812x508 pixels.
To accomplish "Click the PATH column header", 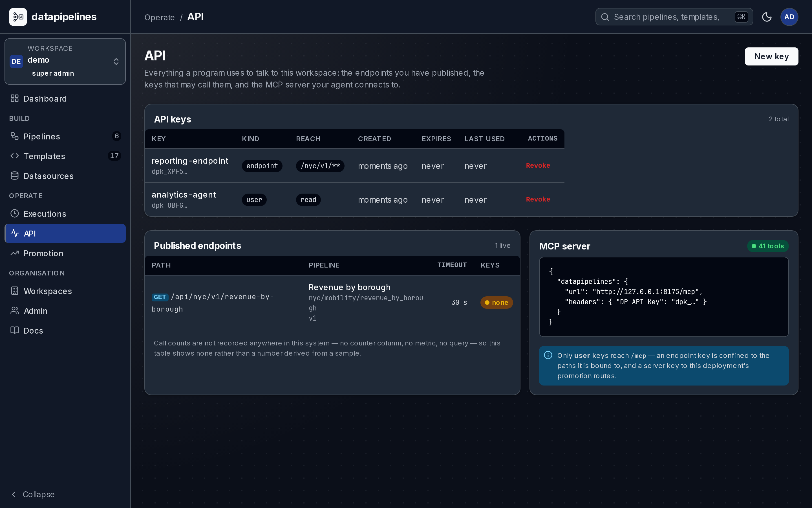I will click(x=161, y=265).
